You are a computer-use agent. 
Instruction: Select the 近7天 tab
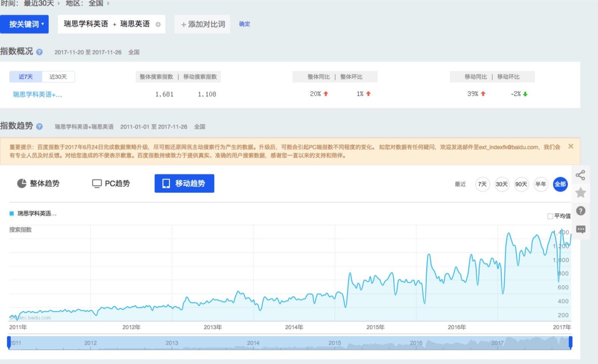(x=26, y=77)
